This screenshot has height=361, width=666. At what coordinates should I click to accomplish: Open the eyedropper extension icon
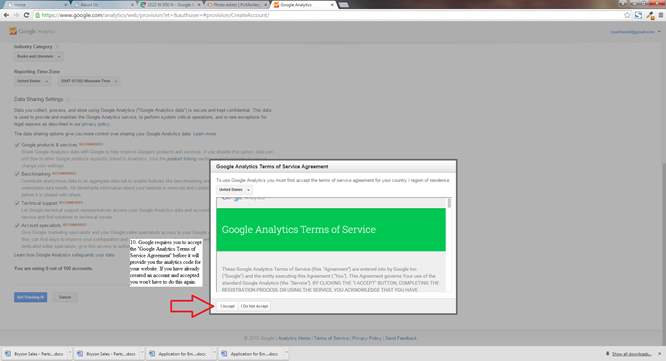pos(650,15)
